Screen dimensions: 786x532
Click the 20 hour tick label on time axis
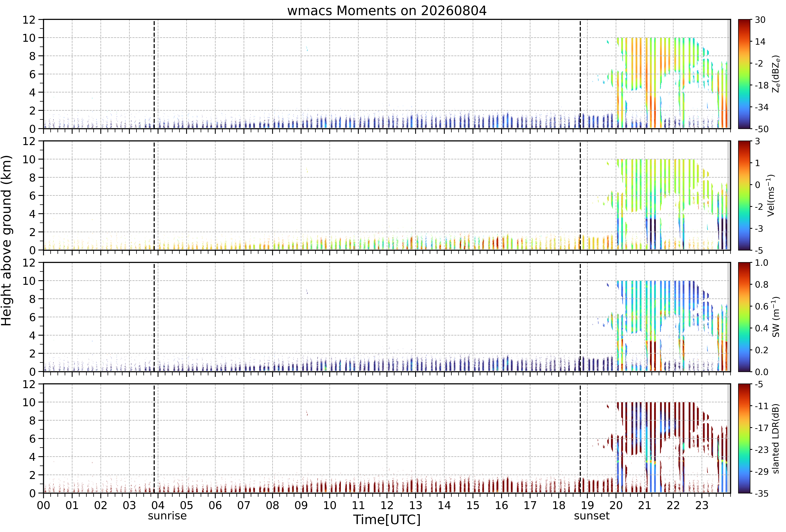(x=616, y=505)
